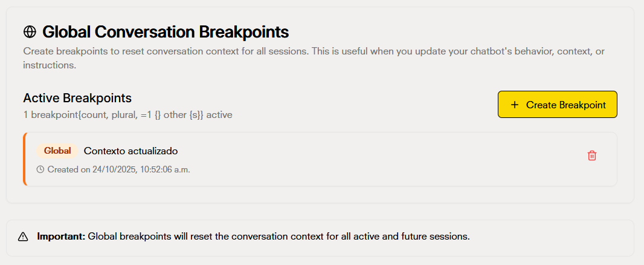The image size is (644, 265).
Task: Click the Contexto actualizado breakpoint name
Action: tap(130, 151)
